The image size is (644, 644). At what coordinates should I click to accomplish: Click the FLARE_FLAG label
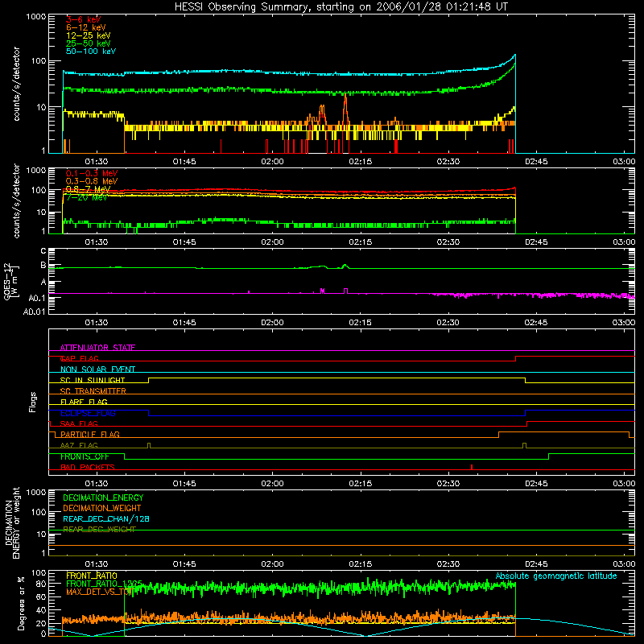coord(84,402)
